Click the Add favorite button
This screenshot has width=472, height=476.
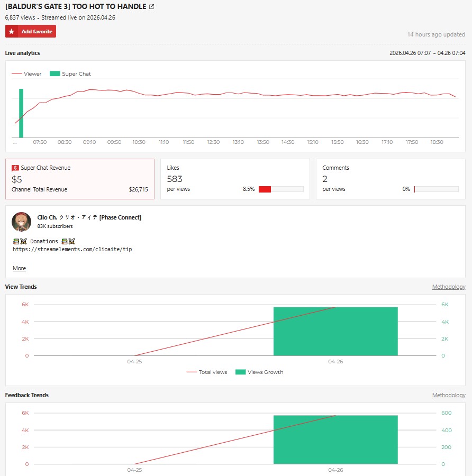31,32
